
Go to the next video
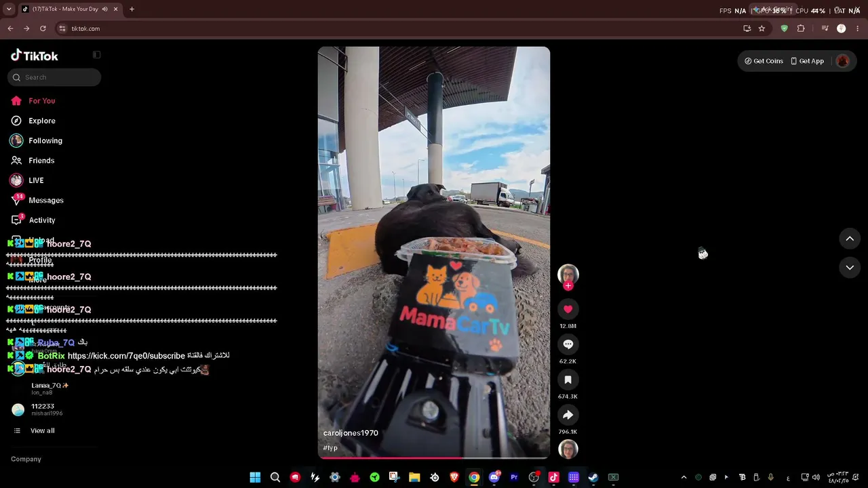tap(850, 268)
